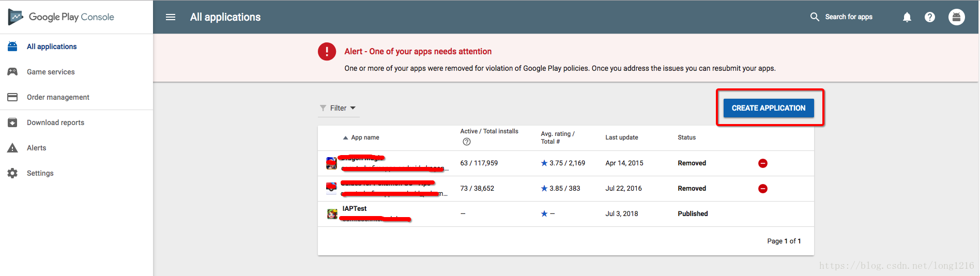Viewport: 980px width, 276px height.
Task: Click the Published status text
Action: pos(693,213)
